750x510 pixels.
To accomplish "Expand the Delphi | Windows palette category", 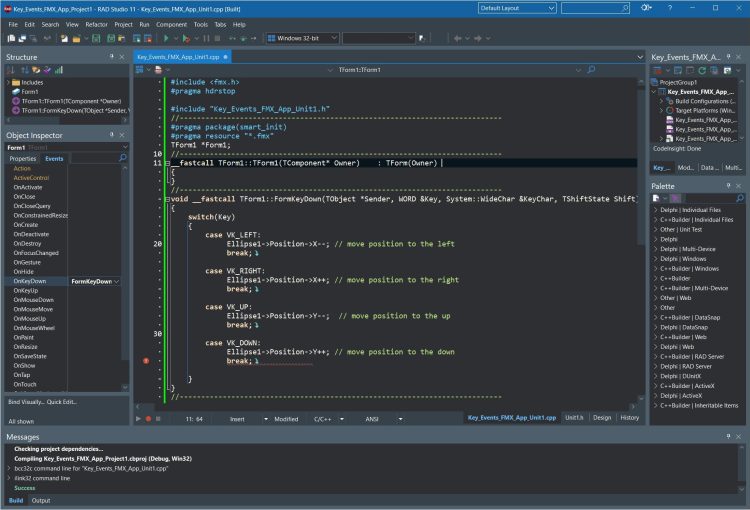I will 654,260.
